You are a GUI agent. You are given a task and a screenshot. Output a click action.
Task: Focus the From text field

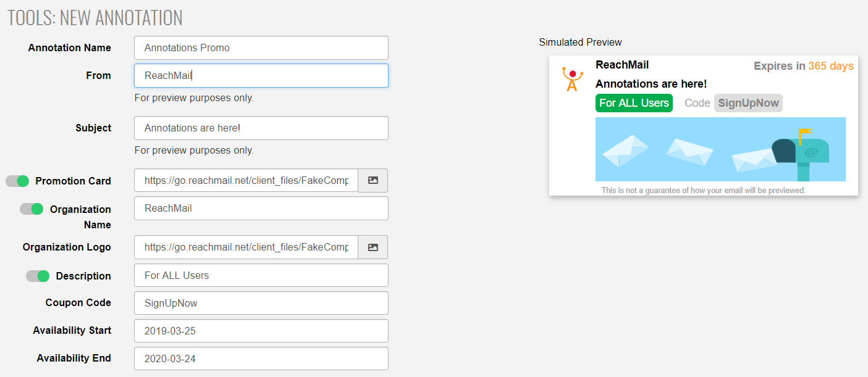261,76
